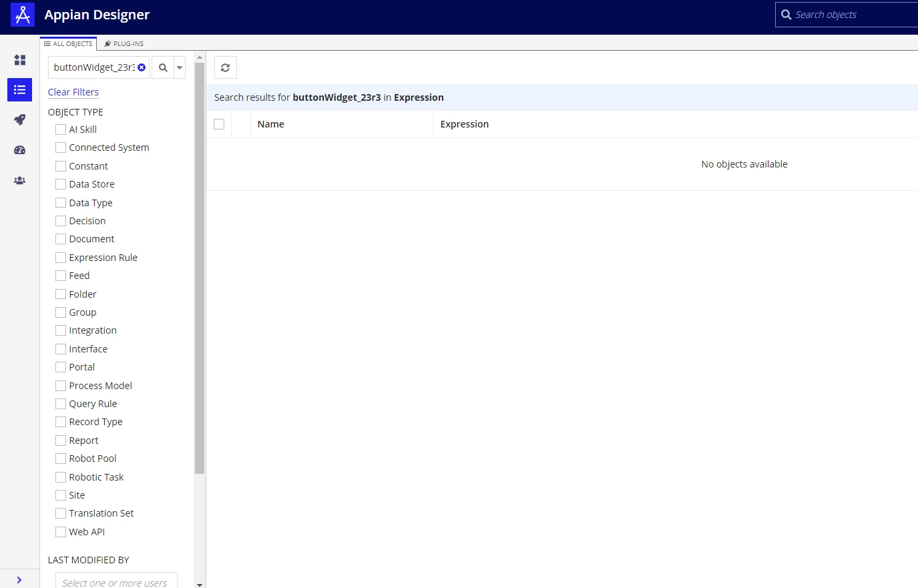This screenshot has height=588, width=918.
Task: Click the filter panel scrollbar thumb
Action: [200, 268]
